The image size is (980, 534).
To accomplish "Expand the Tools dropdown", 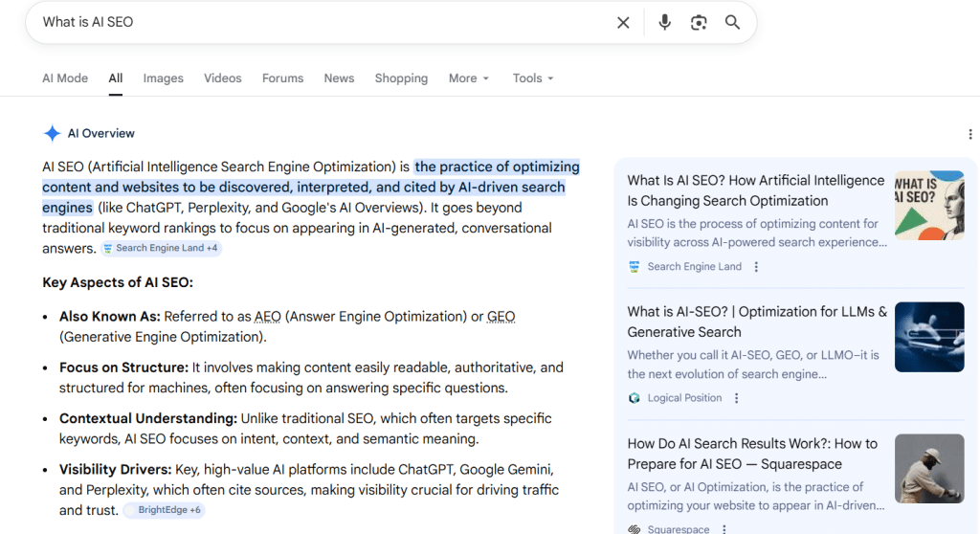I will 533,78.
